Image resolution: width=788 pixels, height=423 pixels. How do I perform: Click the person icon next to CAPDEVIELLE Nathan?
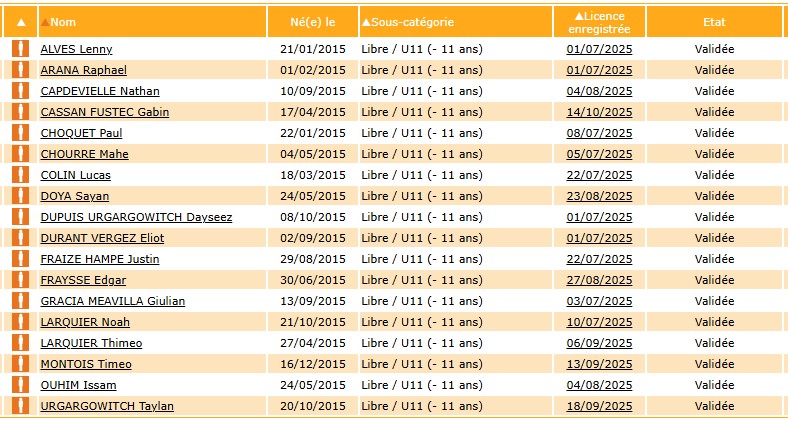[20, 91]
